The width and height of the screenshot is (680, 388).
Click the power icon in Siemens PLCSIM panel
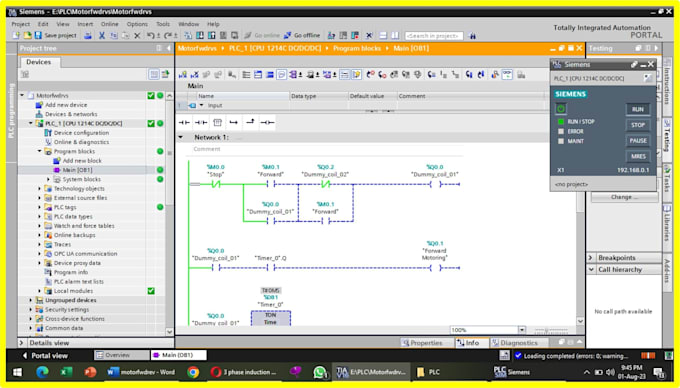[x=561, y=109]
